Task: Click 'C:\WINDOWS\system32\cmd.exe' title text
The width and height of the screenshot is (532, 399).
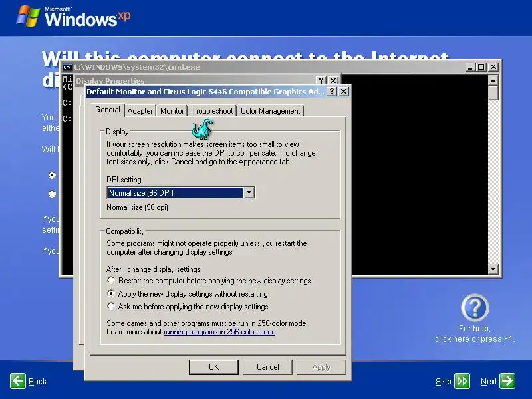Action: 137,67
